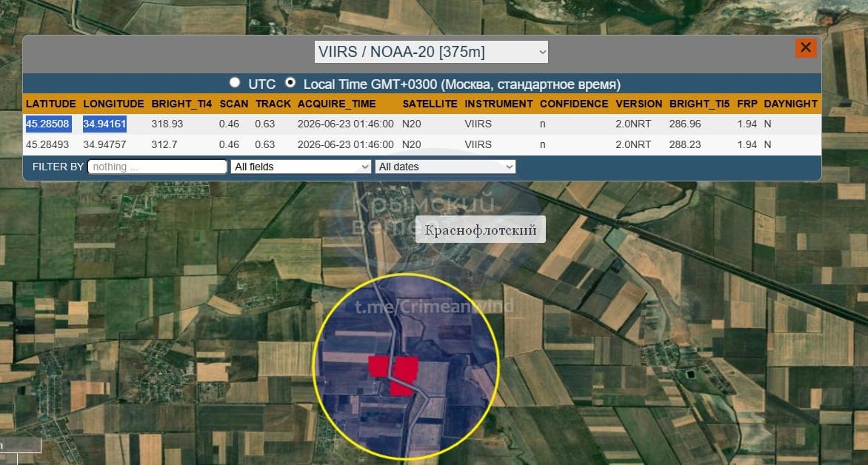Sort by DAYNIGHT column header
This screenshot has height=465, width=868.
click(x=790, y=104)
